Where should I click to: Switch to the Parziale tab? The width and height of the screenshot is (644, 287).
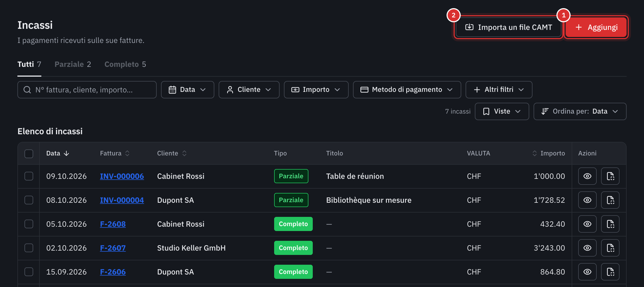coord(73,64)
